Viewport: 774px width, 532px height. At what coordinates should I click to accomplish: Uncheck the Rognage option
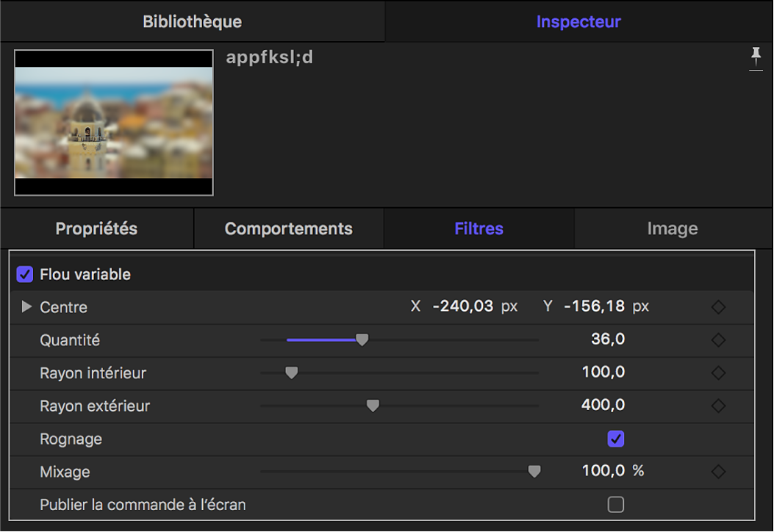[616, 439]
